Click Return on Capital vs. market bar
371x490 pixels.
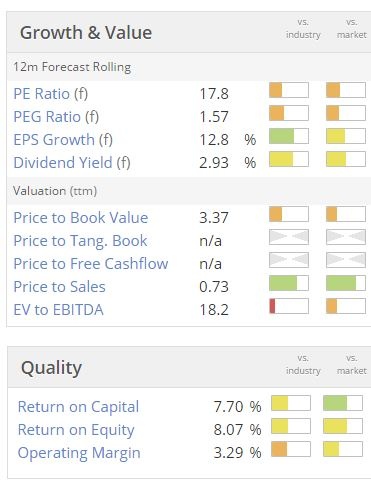(343, 403)
